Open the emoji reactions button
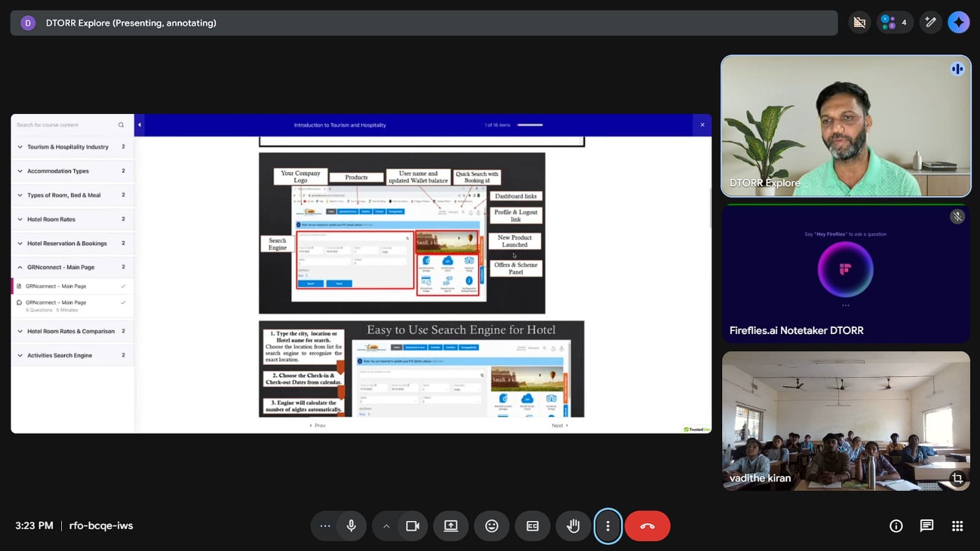This screenshot has width=980, height=551. click(x=491, y=526)
